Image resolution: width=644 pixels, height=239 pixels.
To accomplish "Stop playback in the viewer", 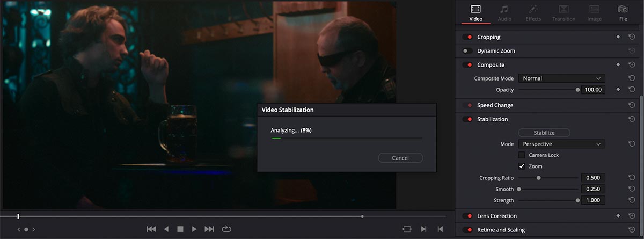I will click(180, 229).
